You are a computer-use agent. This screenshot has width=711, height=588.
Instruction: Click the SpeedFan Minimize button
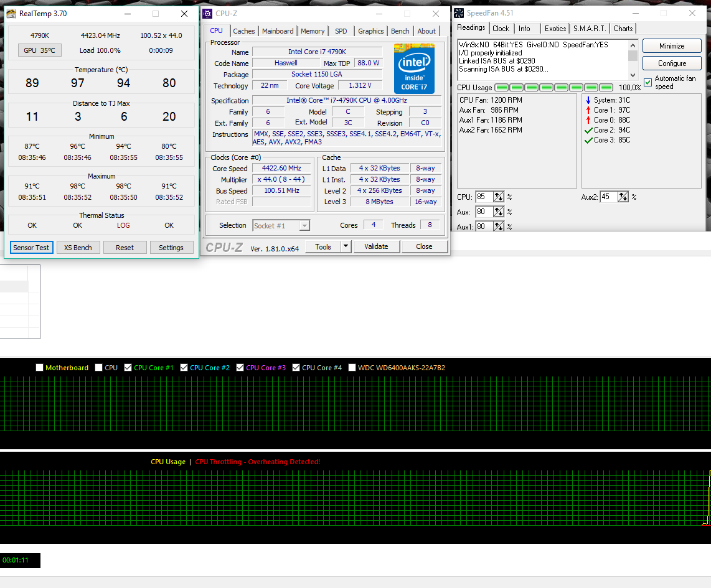tap(672, 46)
